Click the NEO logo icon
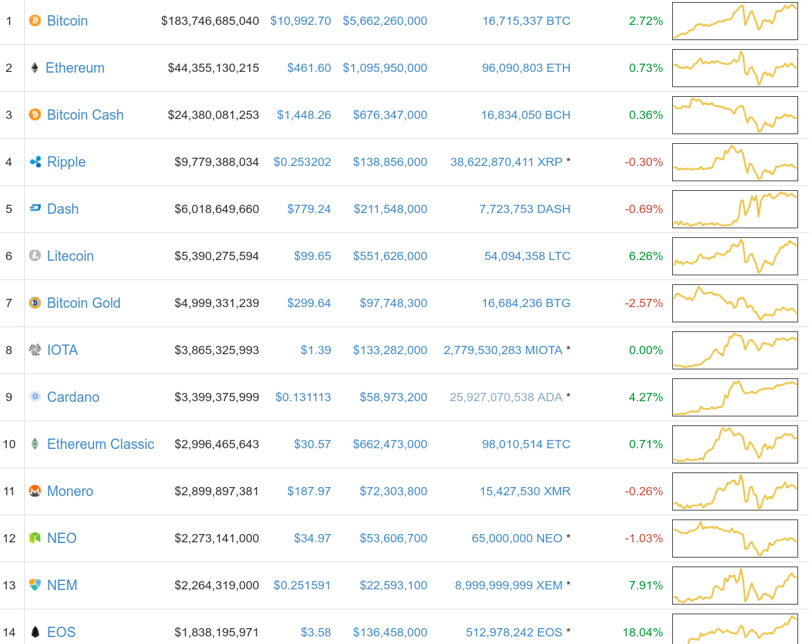This screenshot has width=812, height=644. (x=35, y=538)
